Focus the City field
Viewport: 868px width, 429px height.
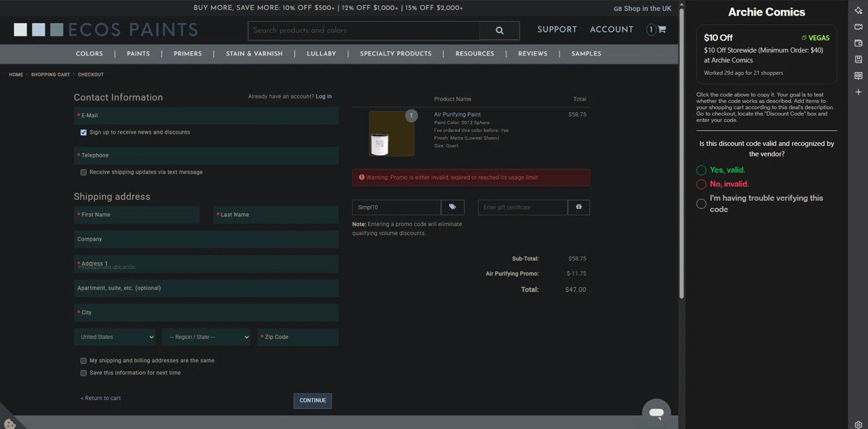click(206, 313)
